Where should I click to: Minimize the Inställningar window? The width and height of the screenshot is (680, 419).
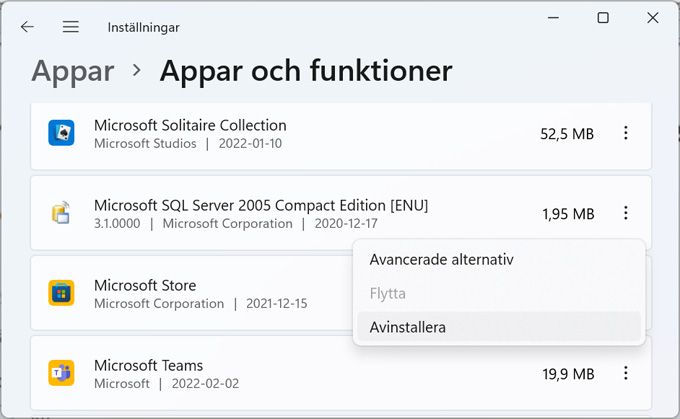point(553,18)
